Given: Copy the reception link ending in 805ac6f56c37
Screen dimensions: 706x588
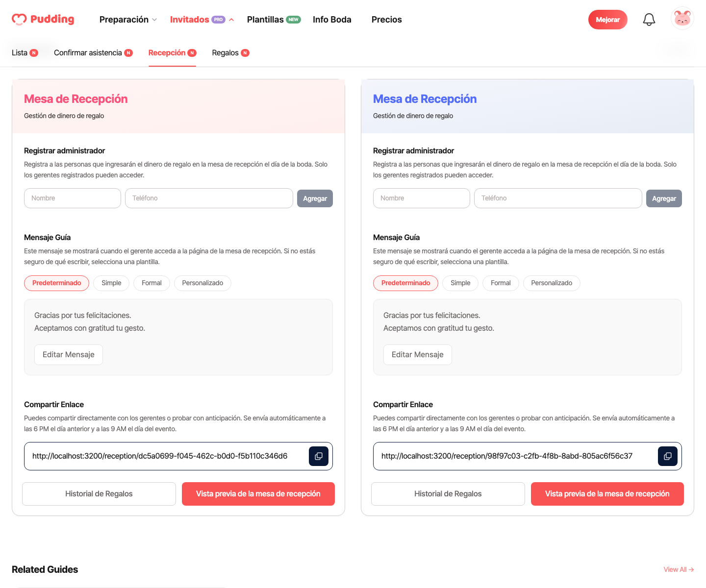Looking at the screenshot, I should 668,456.
